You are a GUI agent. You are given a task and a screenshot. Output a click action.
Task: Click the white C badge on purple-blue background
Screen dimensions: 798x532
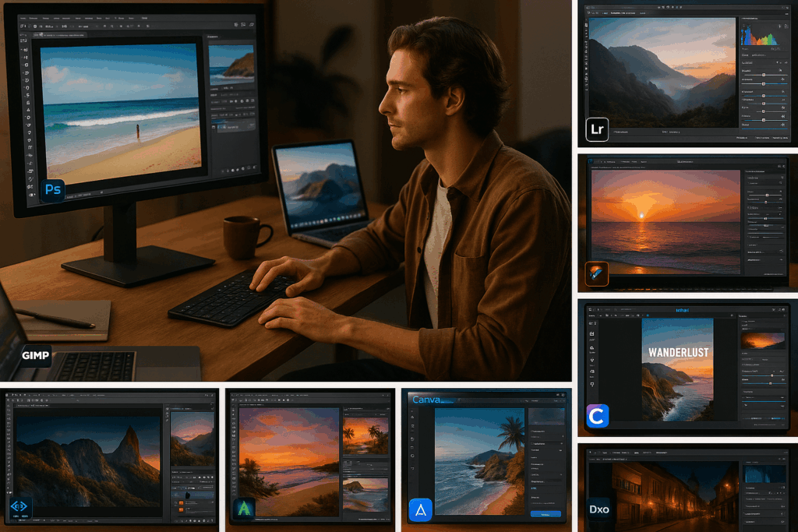pyautogui.click(x=598, y=415)
